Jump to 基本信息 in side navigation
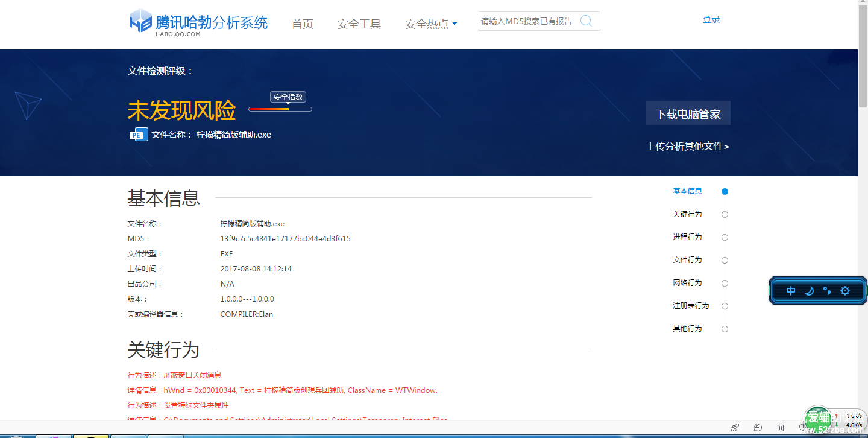The height and width of the screenshot is (438, 868). point(688,191)
